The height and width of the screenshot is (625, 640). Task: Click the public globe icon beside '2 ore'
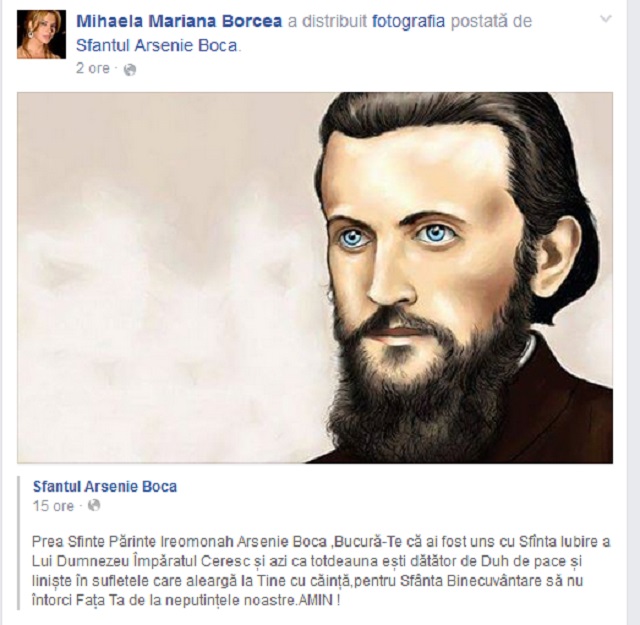[130, 70]
